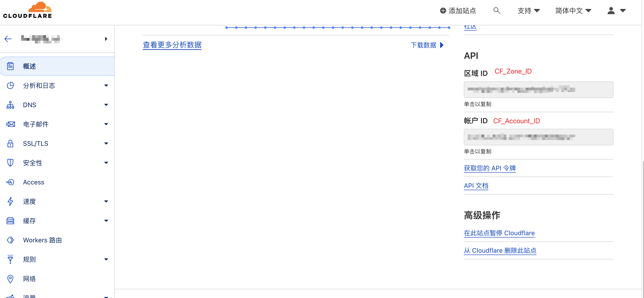
Task: Open the API 文档 link
Action: coord(476,186)
